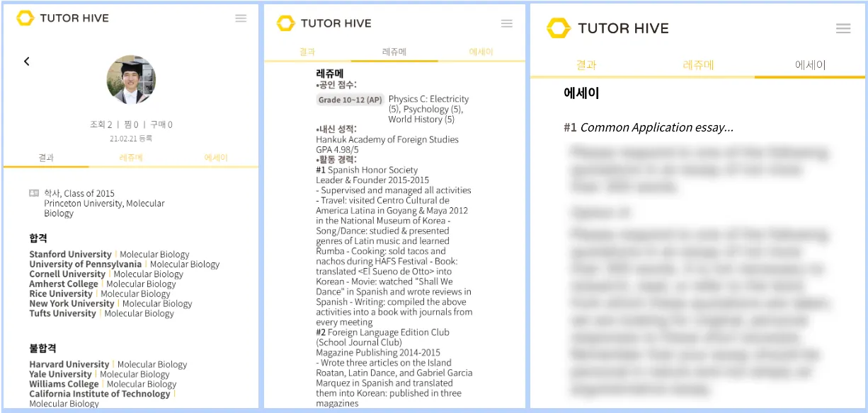868x413 pixels.
Task: Click 'Williams College' entry
Action: [64, 384]
